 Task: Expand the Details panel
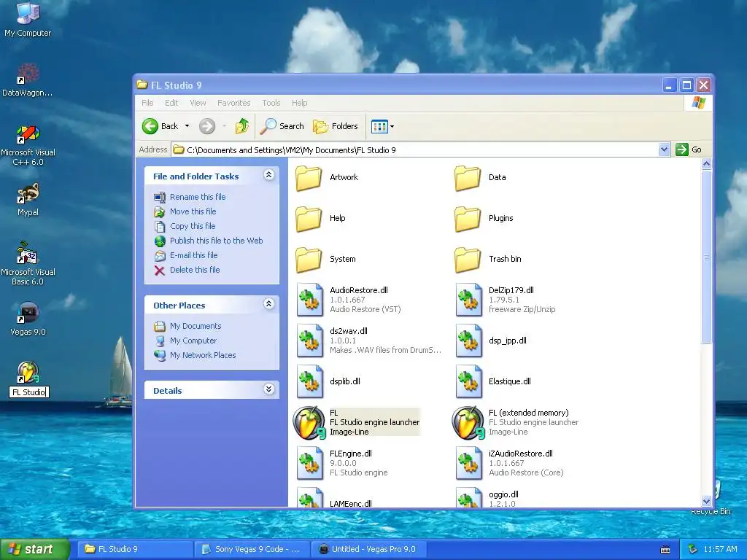pyautogui.click(x=268, y=389)
